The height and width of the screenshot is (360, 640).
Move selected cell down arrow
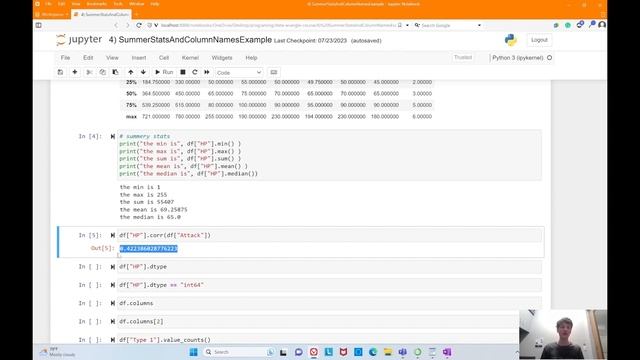143,72
